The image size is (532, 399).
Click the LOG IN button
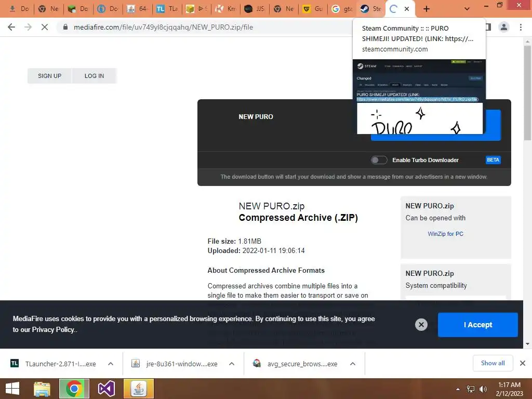[95, 76]
